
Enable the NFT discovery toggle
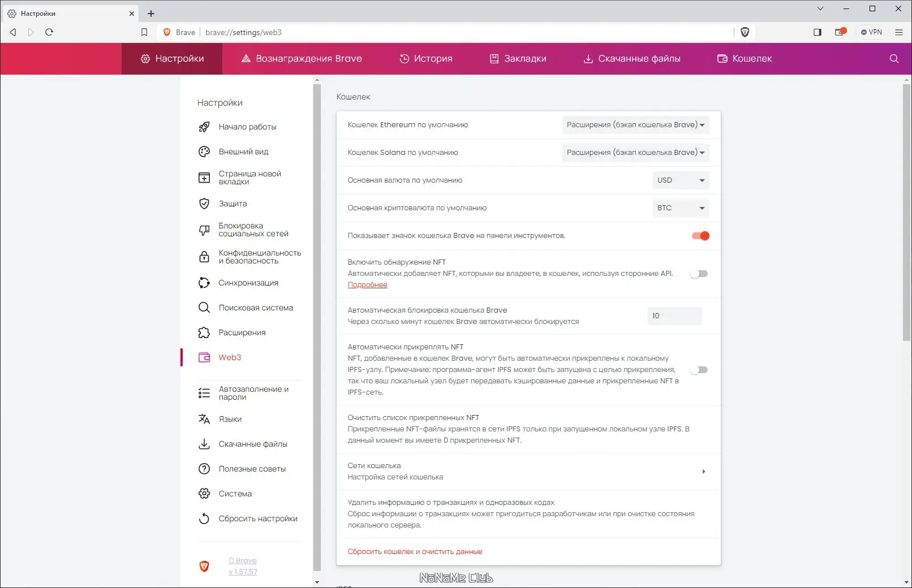pyautogui.click(x=699, y=274)
